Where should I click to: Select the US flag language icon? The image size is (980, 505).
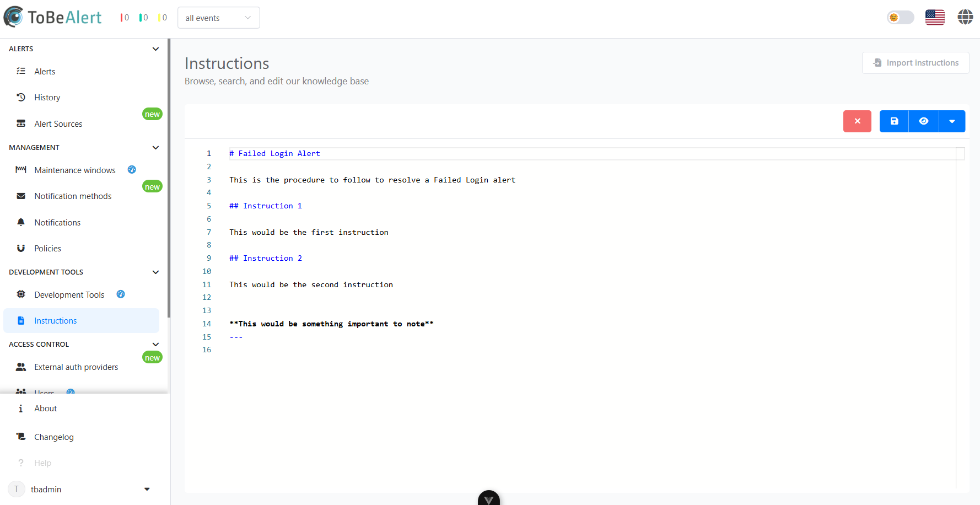pyautogui.click(x=935, y=18)
